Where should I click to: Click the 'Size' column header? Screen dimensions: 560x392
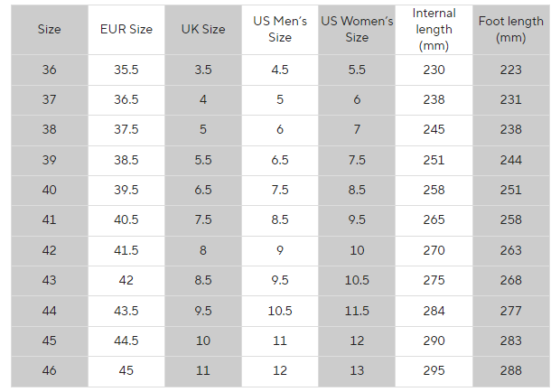[50, 29]
